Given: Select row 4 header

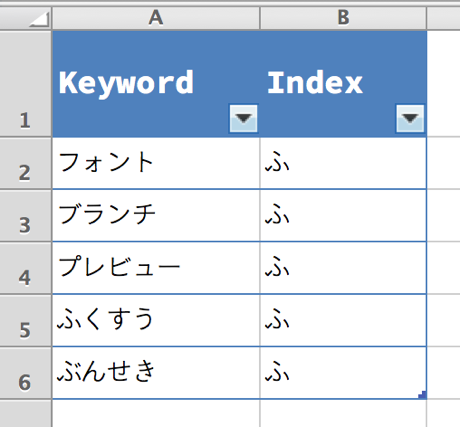Looking at the screenshot, I should (x=26, y=268).
